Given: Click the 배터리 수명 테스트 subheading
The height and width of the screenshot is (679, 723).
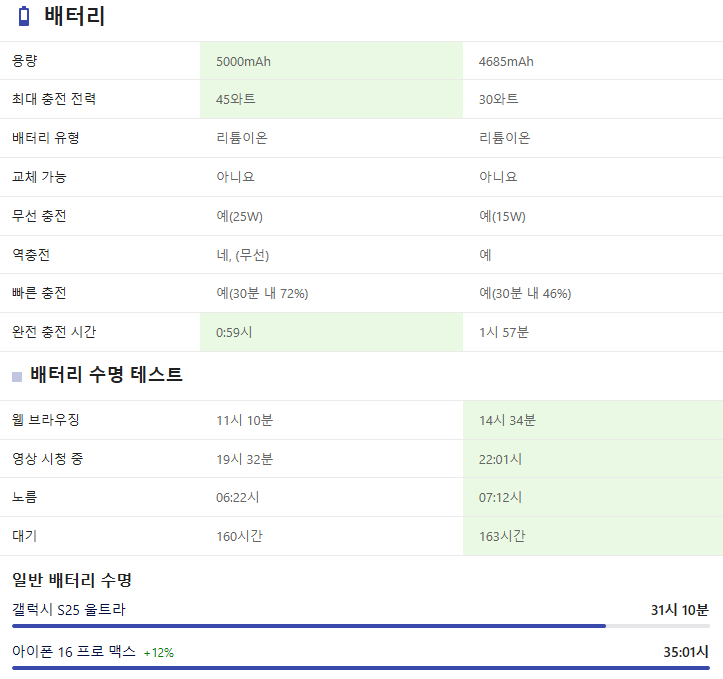Looking at the screenshot, I should (x=106, y=374).
